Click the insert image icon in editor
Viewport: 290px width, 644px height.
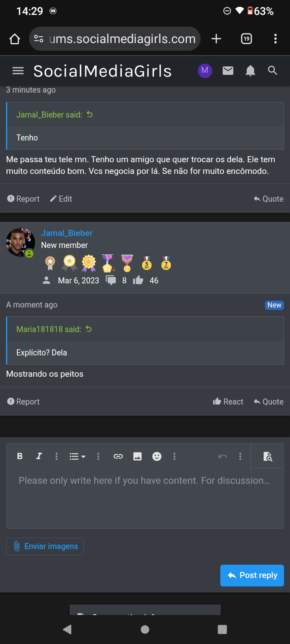click(137, 456)
